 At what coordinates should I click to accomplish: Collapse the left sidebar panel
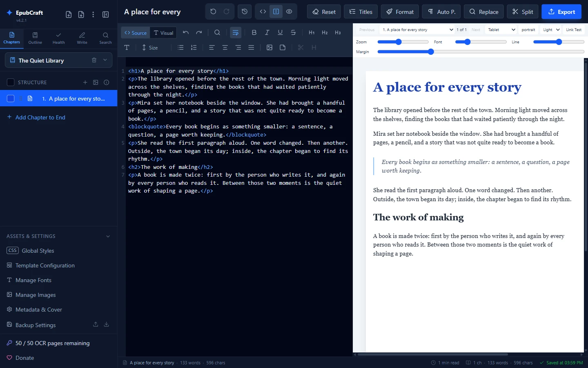click(x=105, y=15)
